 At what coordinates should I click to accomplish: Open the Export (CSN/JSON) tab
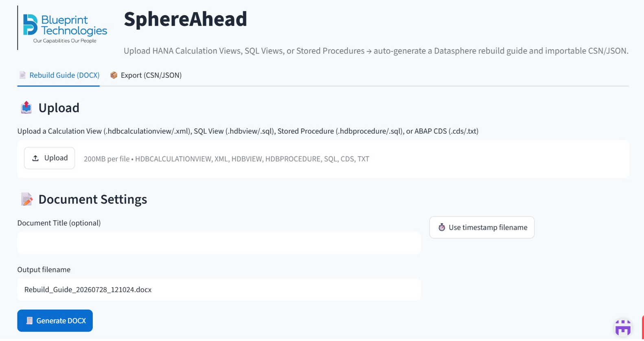click(146, 75)
